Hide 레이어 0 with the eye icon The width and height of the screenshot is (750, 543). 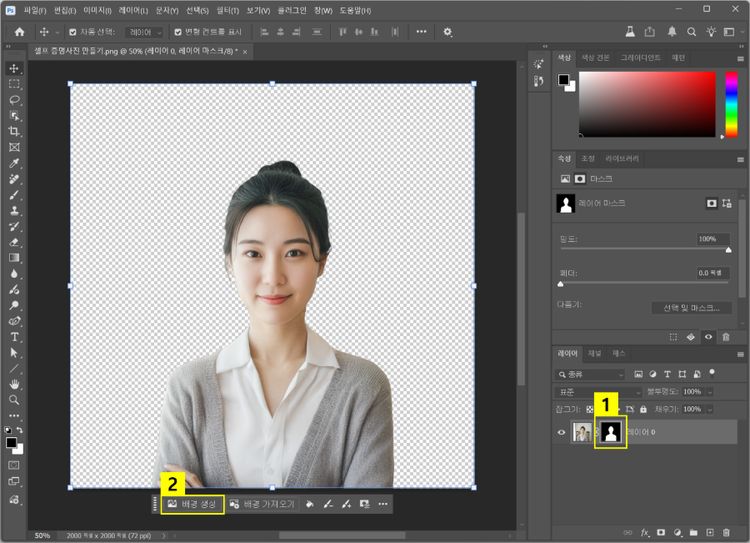click(x=561, y=432)
